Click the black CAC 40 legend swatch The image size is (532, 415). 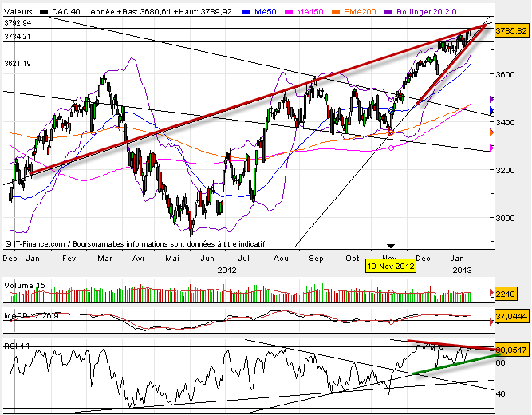pyautogui.click(x=46, y=14)
